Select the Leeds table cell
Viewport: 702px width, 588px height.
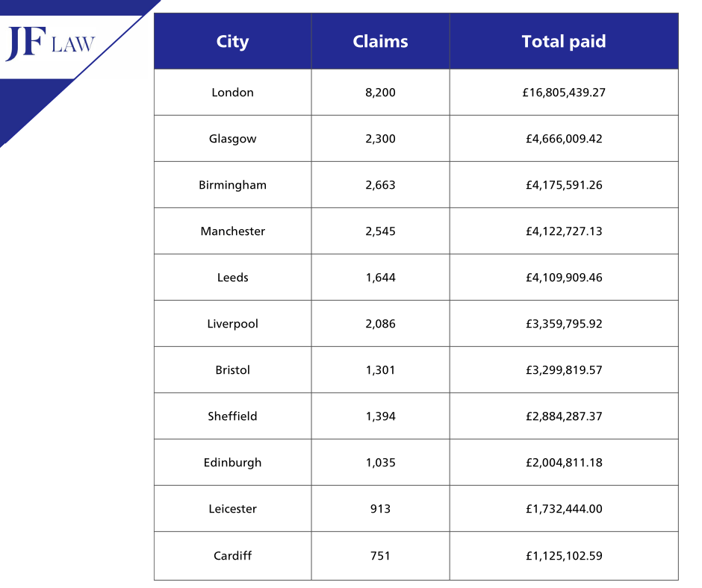click(232, 278)
